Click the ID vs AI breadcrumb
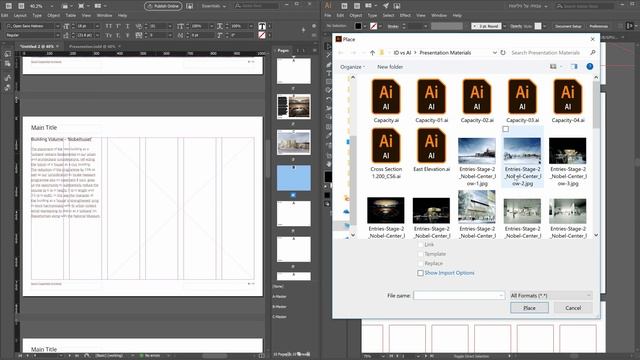 pyautogui.click(x=402, y=53)
